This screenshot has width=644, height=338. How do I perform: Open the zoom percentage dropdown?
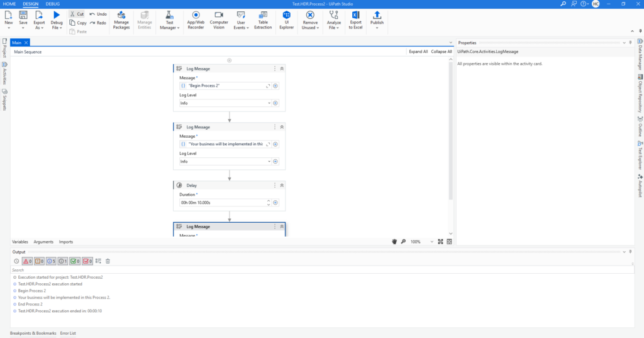tap(431, 242)
